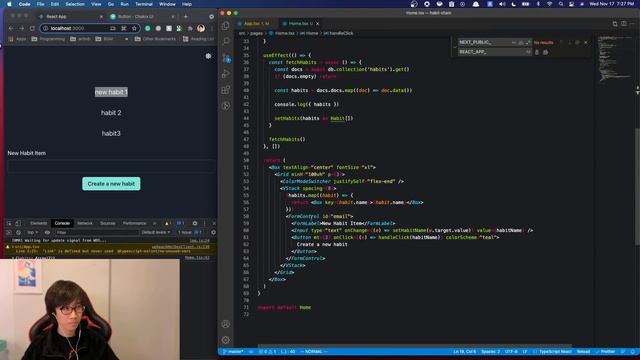Screen dimensions: 640x360
Task: Split the editor to the right
Action: pyautogui.click(x=624, y=24)
